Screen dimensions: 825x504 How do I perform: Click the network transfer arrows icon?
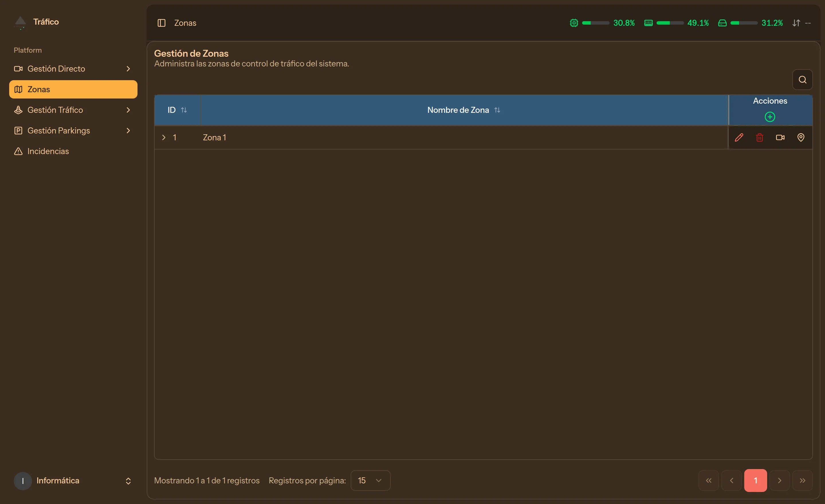point(796,23)
